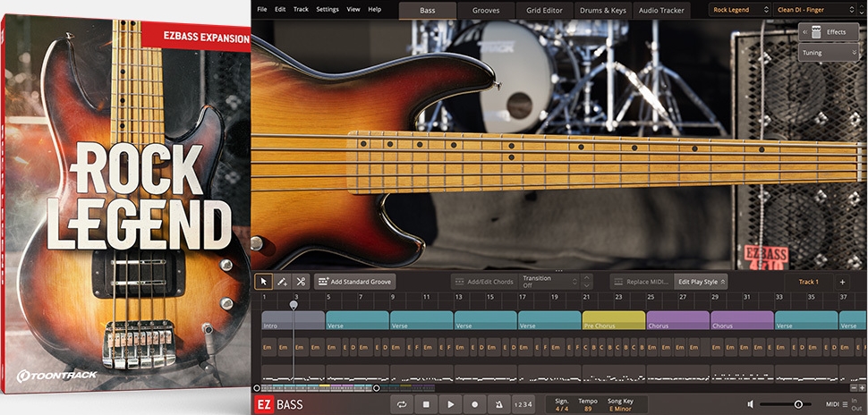This screenshot has width=868, height=415.
Task: Toggle loop playback
Action: click(402, 404)
